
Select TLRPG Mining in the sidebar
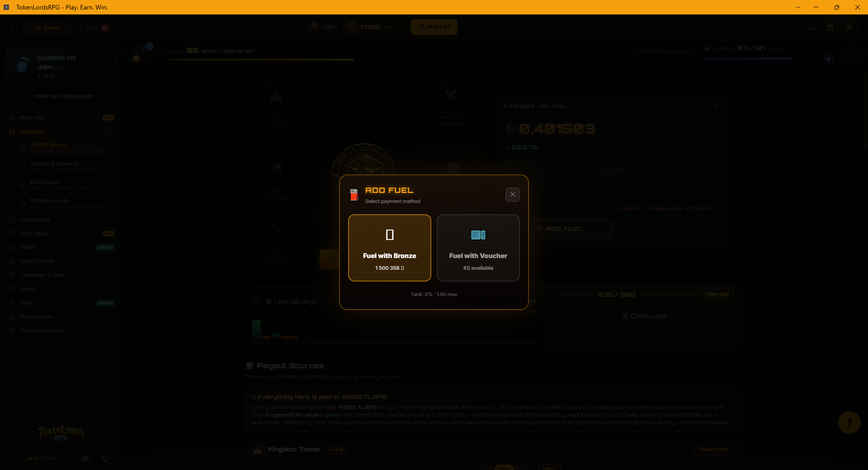pyautogui.click(x=61, y=147)
